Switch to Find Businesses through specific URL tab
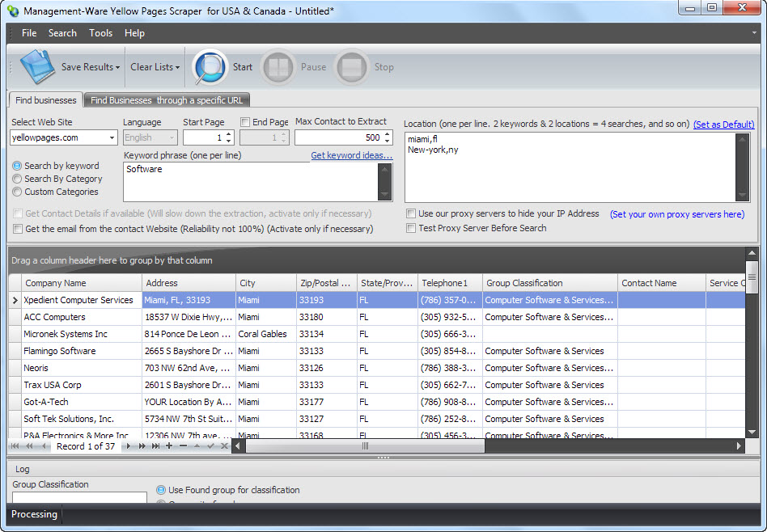The width and height of the screenshot is (767, 532). click(167, 100)
